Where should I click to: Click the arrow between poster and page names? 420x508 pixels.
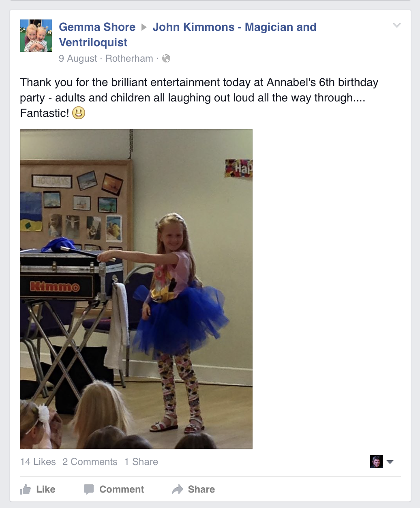(144, 27)
